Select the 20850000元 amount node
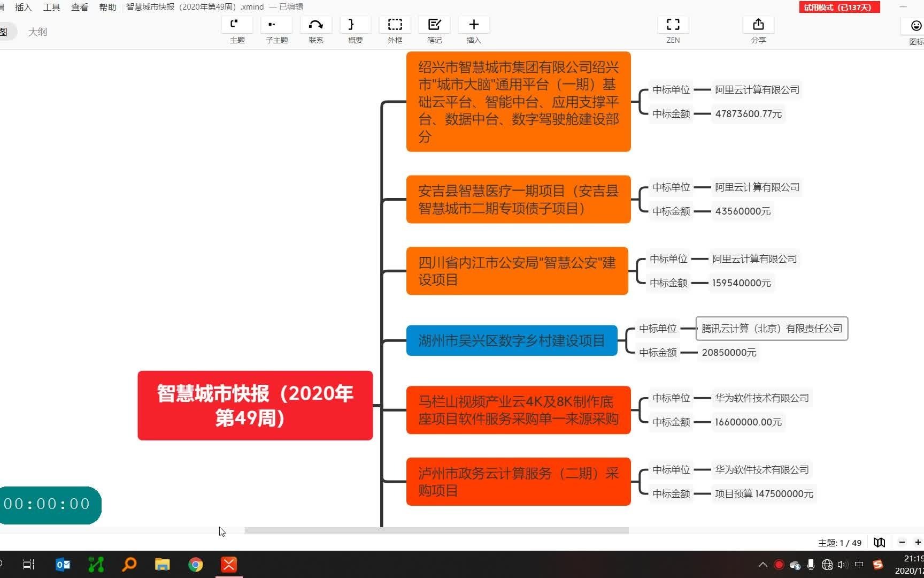The image size is (924, 578). [x=729, y=353]
